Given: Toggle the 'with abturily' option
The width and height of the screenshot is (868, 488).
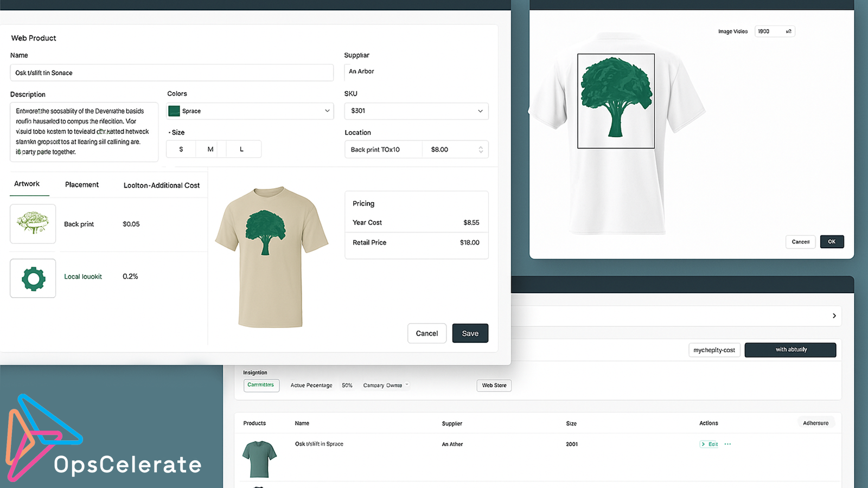Looking at the screenshot, I should click(x=790, y=350).
